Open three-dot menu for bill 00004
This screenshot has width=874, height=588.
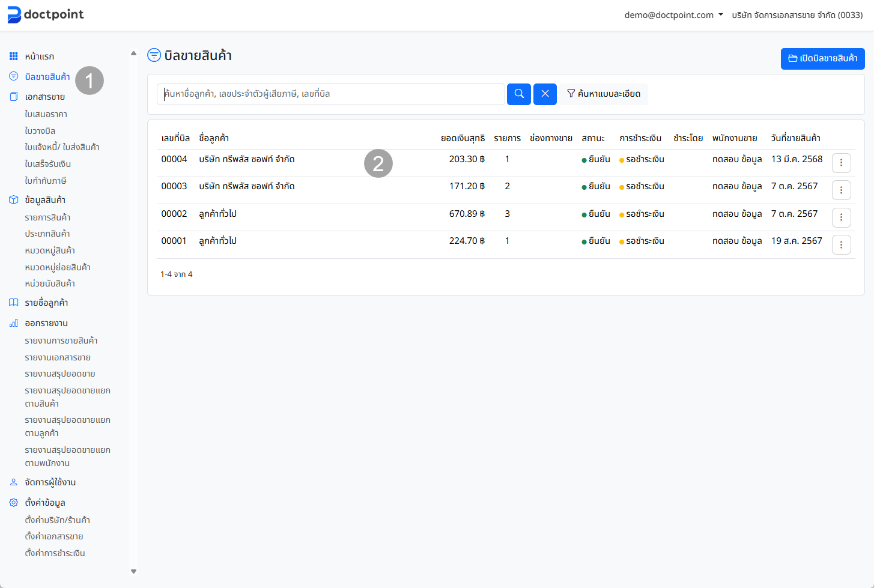[x=841, y=163]
